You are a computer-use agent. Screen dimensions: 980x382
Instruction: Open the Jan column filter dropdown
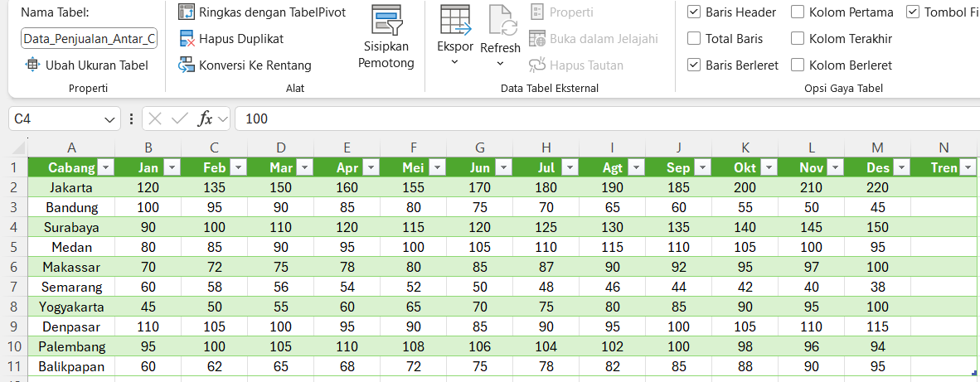tap(172, 168)
